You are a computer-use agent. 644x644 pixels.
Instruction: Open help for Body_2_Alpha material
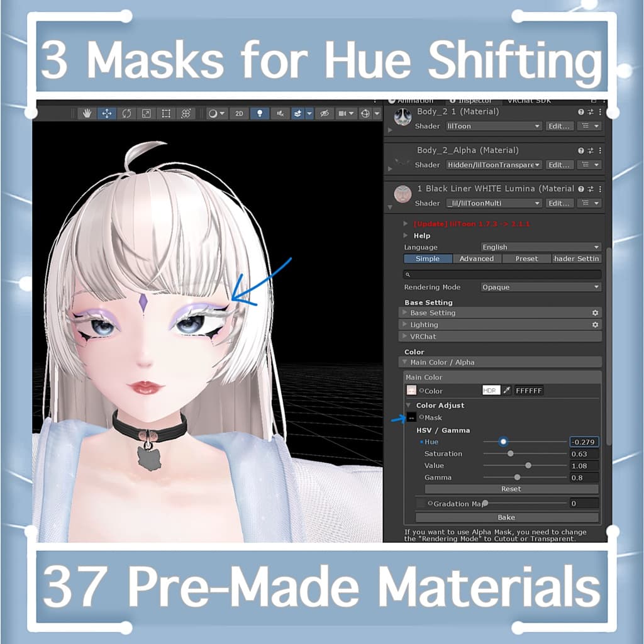click(x=580, y=151)
